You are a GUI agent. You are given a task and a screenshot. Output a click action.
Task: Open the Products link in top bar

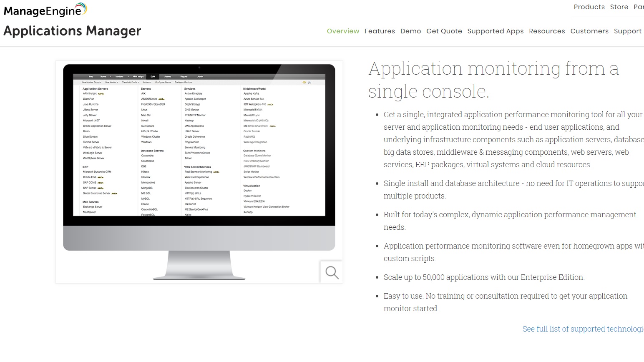589,7
